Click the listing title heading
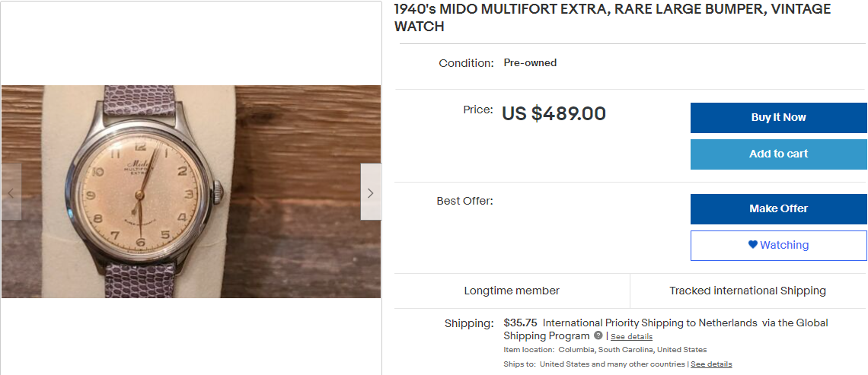Image resolution: width=868 pixels, height=375 pixels. click(612, 17)
